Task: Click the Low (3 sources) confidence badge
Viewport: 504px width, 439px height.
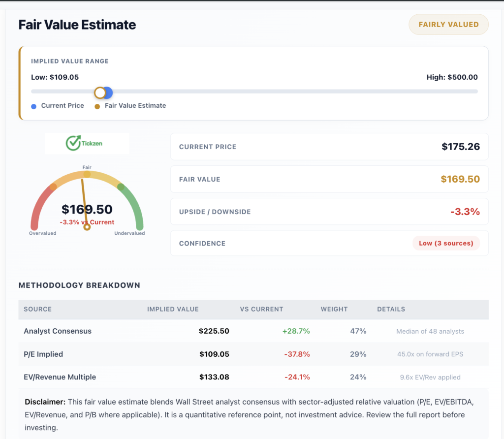Action: coord(446,243)
